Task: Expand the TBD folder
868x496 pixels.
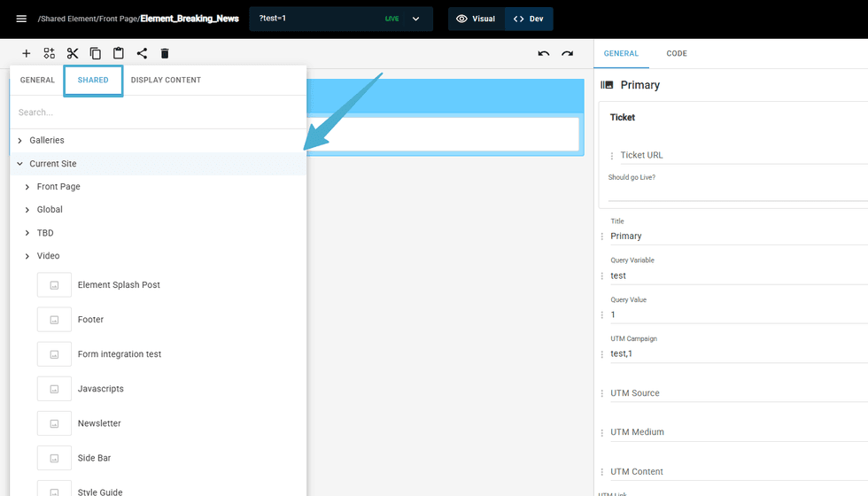Action: click(x=27, y=233)
